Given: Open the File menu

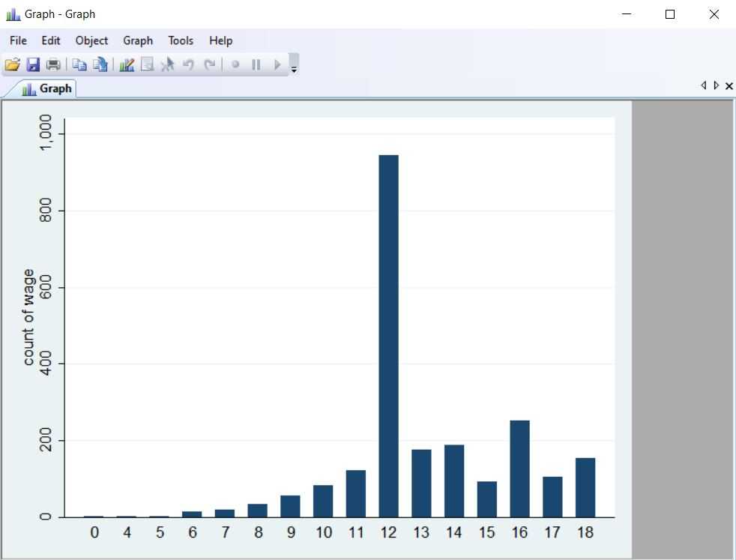Looking at the screenshot, I should 18,40.
